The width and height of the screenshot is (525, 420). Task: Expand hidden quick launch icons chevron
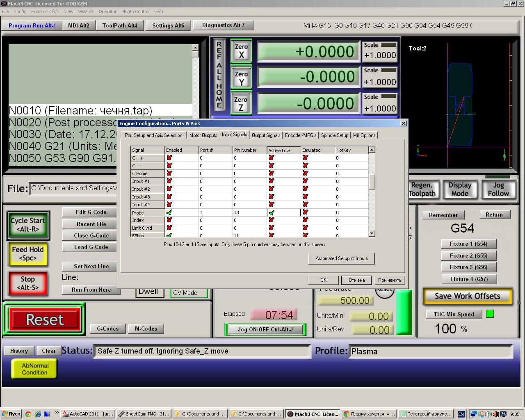pos(57,412)
